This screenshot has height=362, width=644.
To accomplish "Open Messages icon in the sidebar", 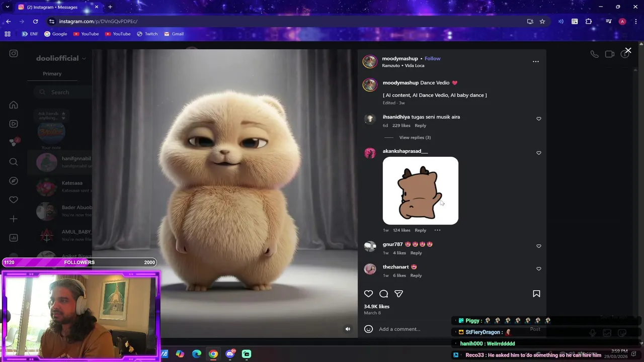I will click(14, 143).
